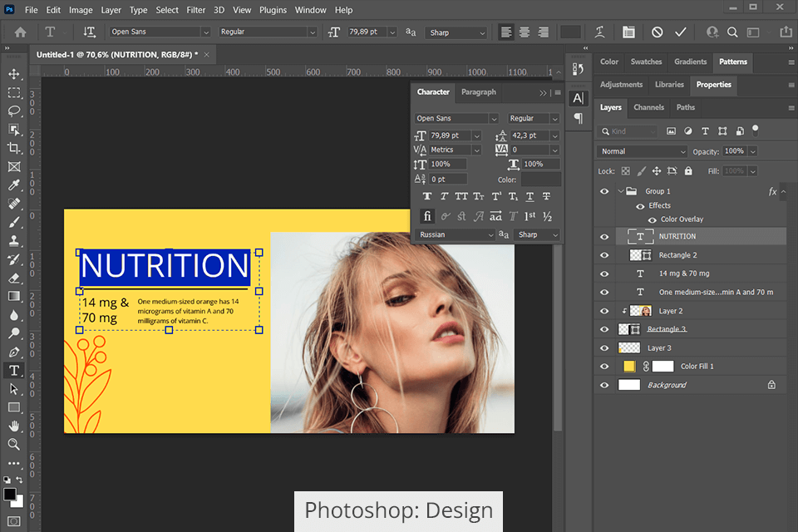Open layer Opacity dropdown arrow
The width and height of the screenshot is (798, 532).
point(752,152)
